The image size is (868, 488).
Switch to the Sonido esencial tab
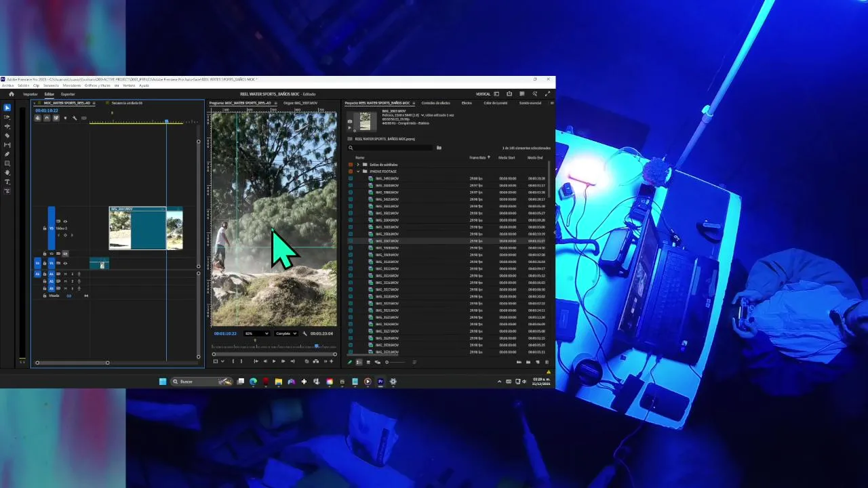[530, 103]
